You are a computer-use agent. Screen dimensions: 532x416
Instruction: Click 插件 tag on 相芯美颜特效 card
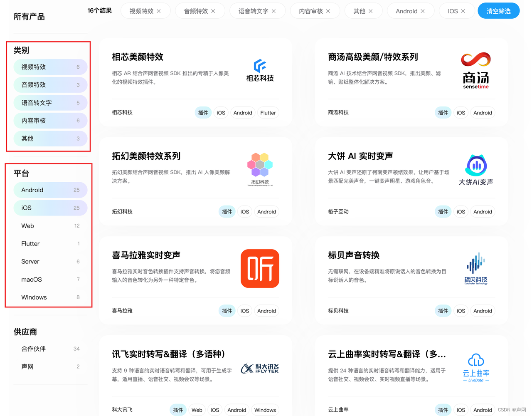(x=203, y=113)
